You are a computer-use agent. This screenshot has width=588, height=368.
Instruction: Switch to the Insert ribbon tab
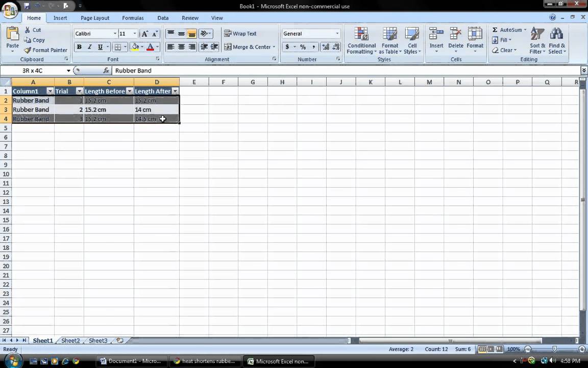60,18
